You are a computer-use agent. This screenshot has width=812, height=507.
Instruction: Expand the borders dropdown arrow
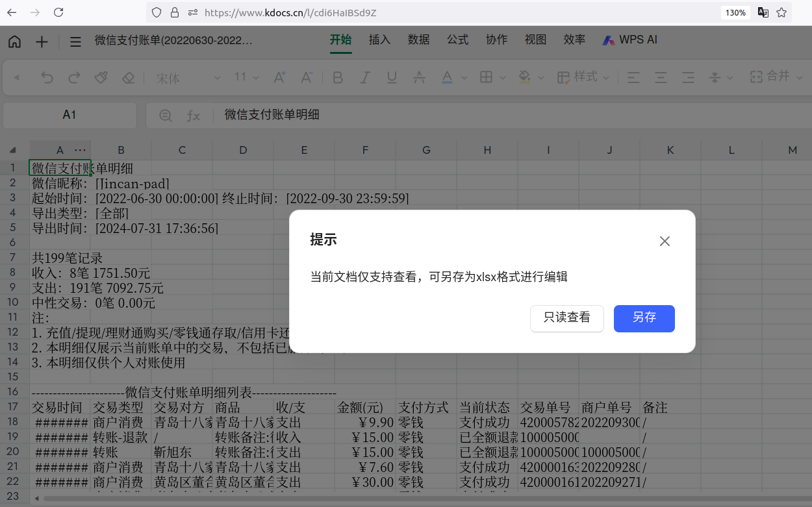pyautogui.click(x=503, y=78)
